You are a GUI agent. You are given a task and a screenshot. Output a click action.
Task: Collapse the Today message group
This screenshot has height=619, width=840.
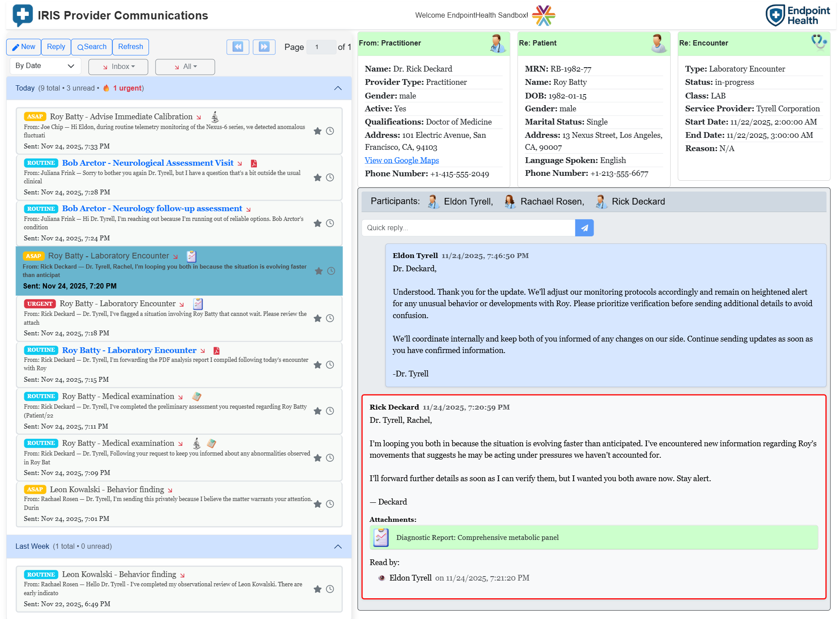coord(338,88)
